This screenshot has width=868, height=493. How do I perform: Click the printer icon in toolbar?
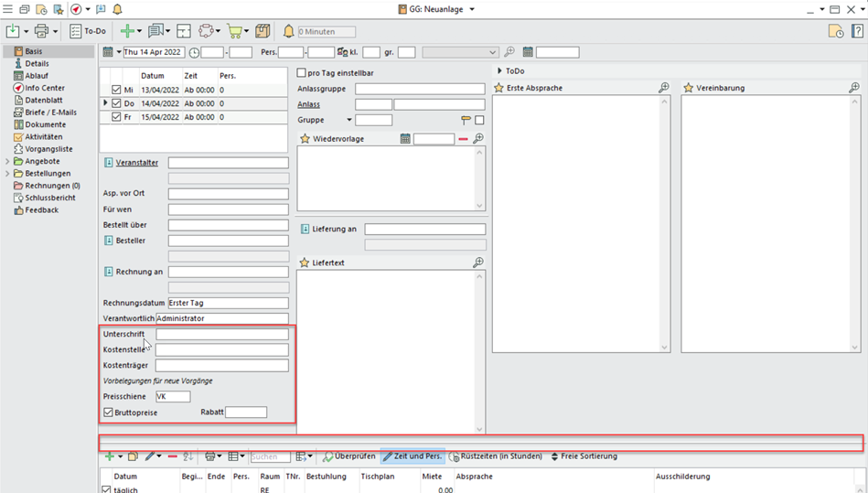click(41, 31)
